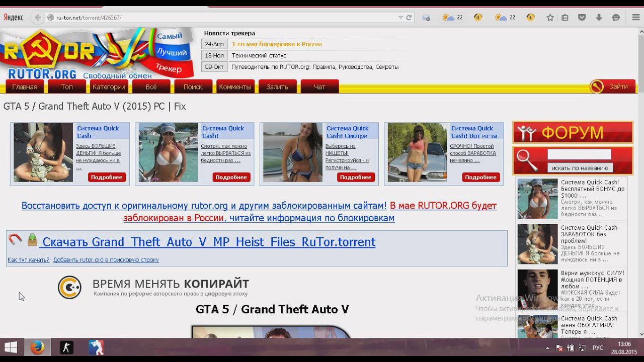
Task: Click the smiley chat toolbar icon
Action: [x=616, y=18]
